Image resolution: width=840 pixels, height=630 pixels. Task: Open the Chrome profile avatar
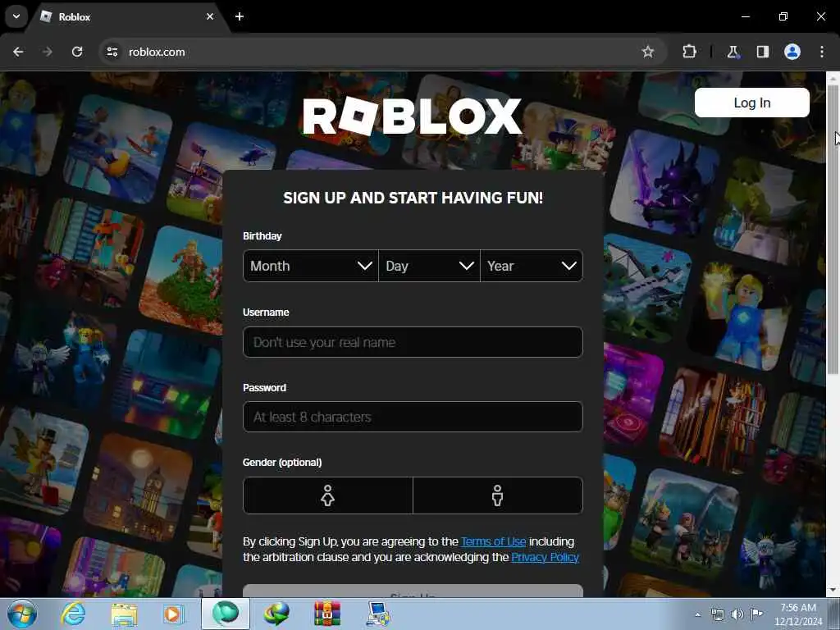pos(792,52)
